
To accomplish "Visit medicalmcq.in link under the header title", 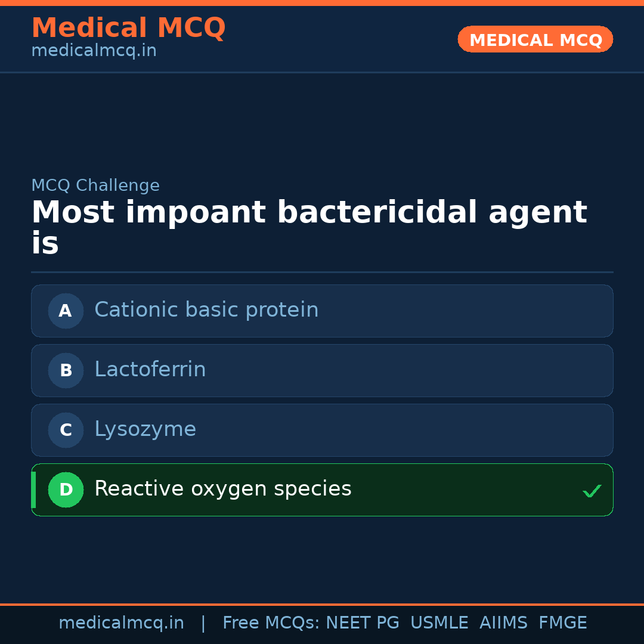I will coord(94,51).
